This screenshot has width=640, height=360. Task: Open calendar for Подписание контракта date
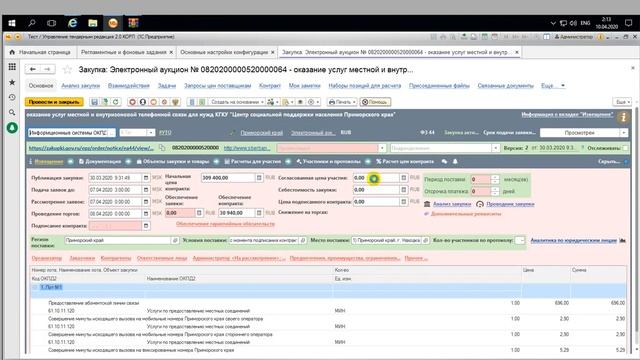tap(146, 226)
